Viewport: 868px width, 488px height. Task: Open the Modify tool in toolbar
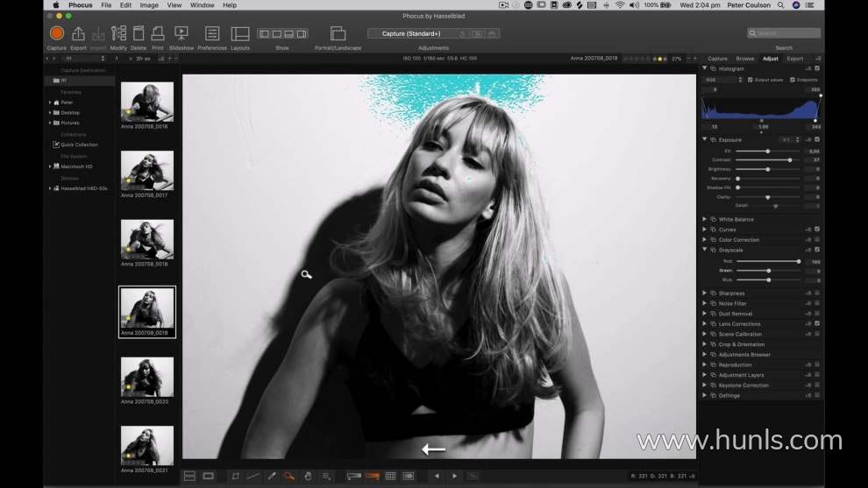tap(118, 34)
